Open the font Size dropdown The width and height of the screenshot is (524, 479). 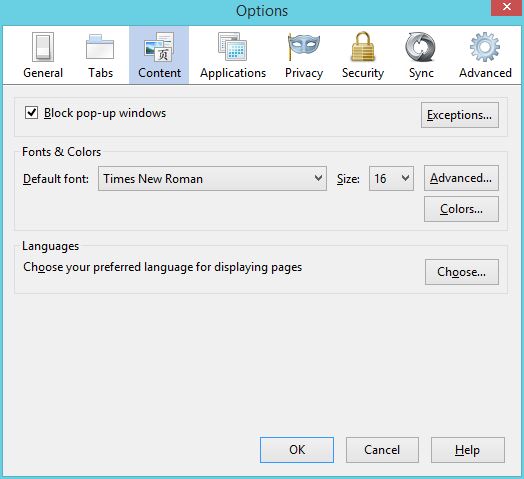(x=391, y=178)
